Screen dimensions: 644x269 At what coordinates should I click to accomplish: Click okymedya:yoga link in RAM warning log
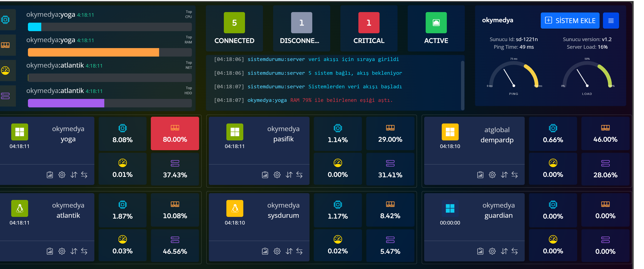coord(267,100)
